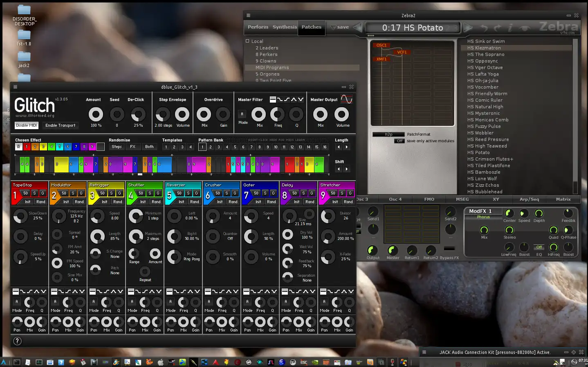Select the low-pass Master Filter shape icon
The width and height of the screenshot is (588, 367).
(280, 99)
